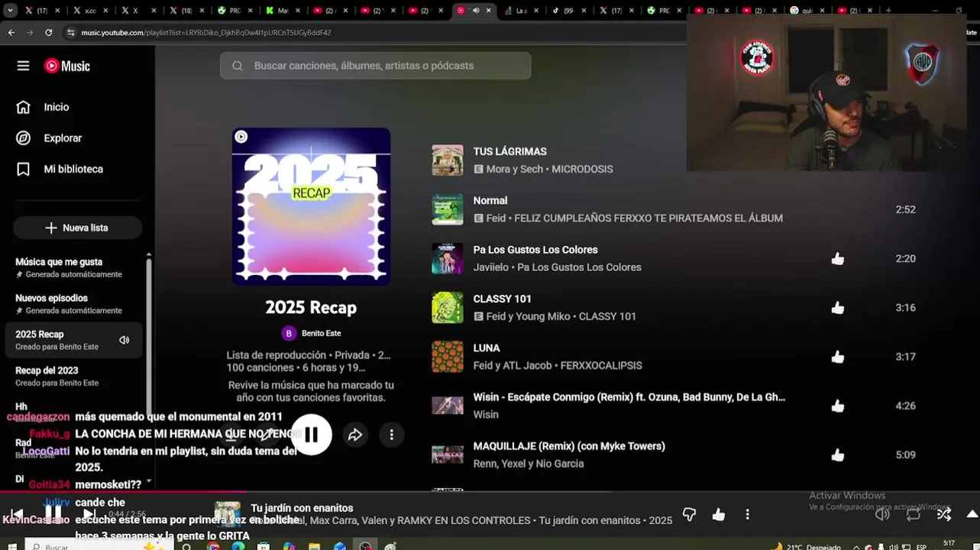Open Feid artist link under Normal
This screenshot has width=980, height=550.
pos(496,218)
